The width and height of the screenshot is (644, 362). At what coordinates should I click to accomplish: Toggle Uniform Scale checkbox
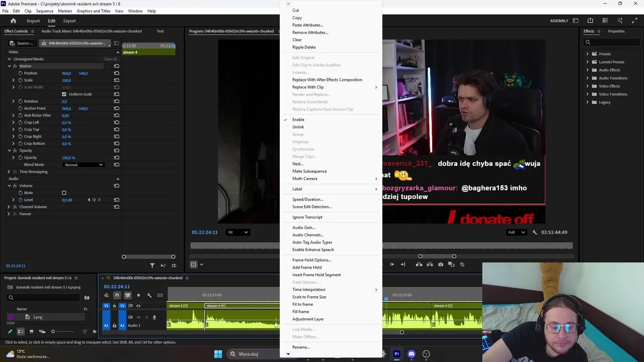point(64,95)
